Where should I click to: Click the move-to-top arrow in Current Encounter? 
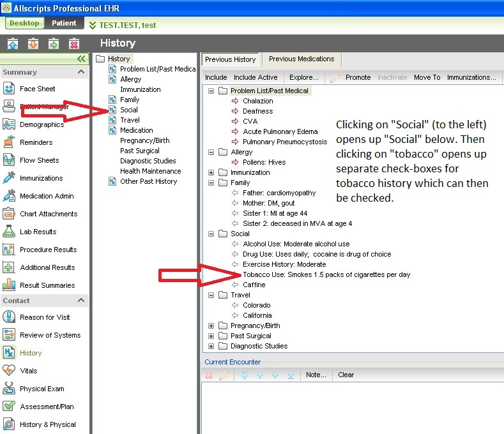[x=245, y=375]
